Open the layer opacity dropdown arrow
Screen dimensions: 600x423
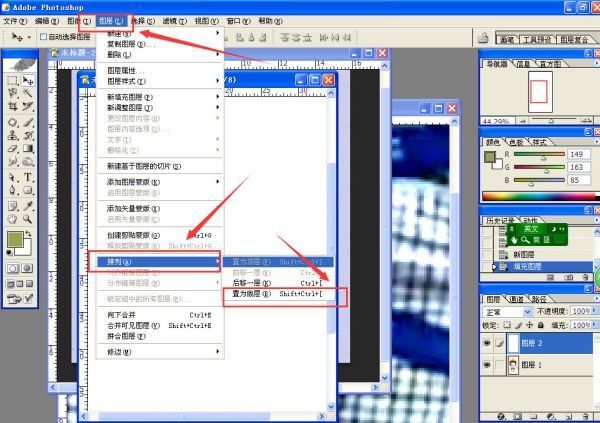(594, 311)
